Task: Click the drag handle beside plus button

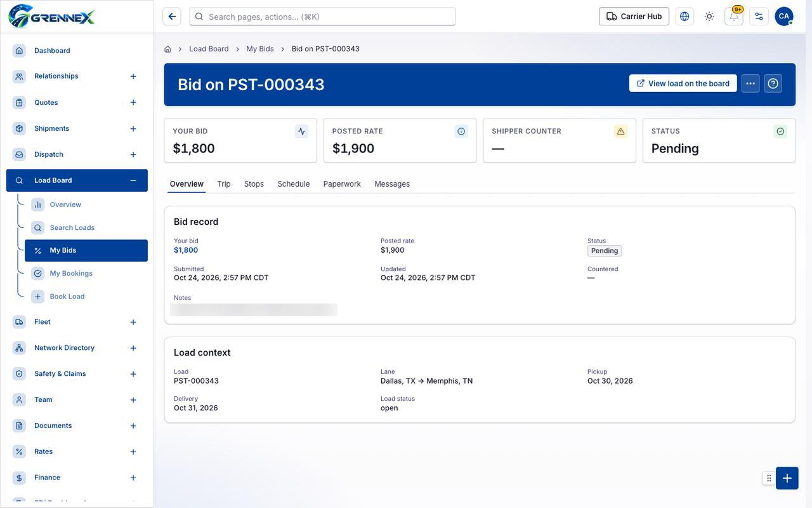Action: [769, 478]
